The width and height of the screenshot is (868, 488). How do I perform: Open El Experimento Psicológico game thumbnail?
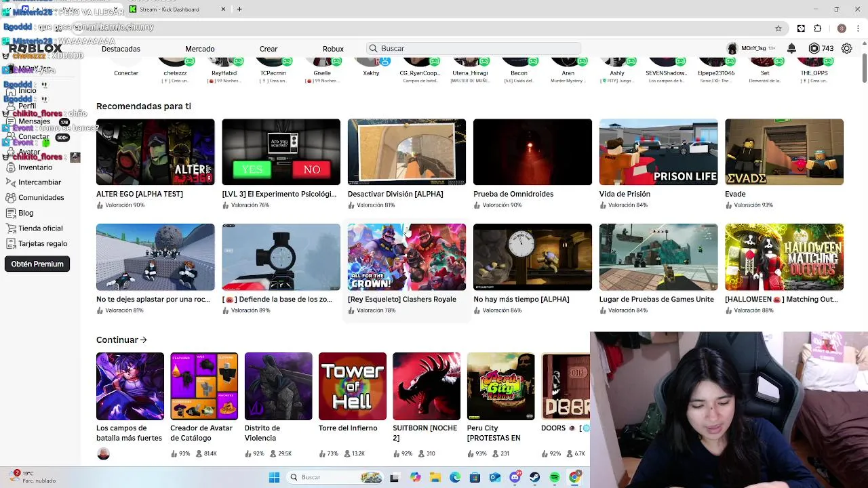(x=281, y=152)
